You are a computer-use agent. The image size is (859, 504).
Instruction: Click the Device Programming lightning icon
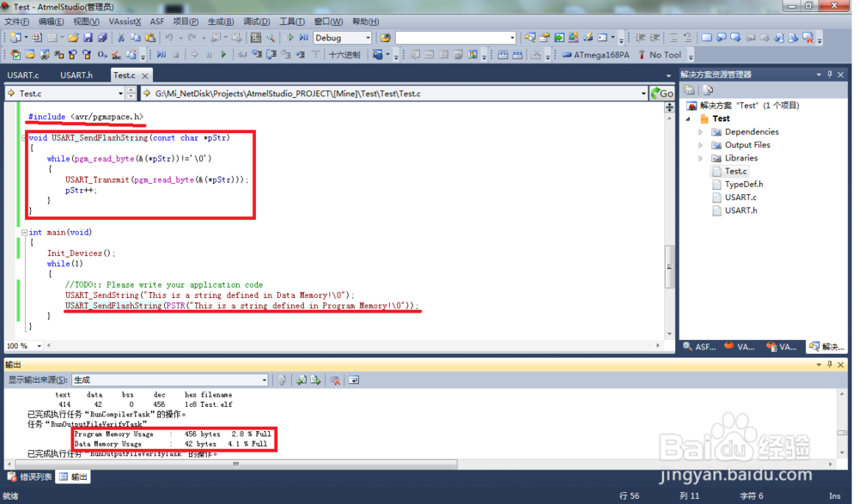(588, 38)
